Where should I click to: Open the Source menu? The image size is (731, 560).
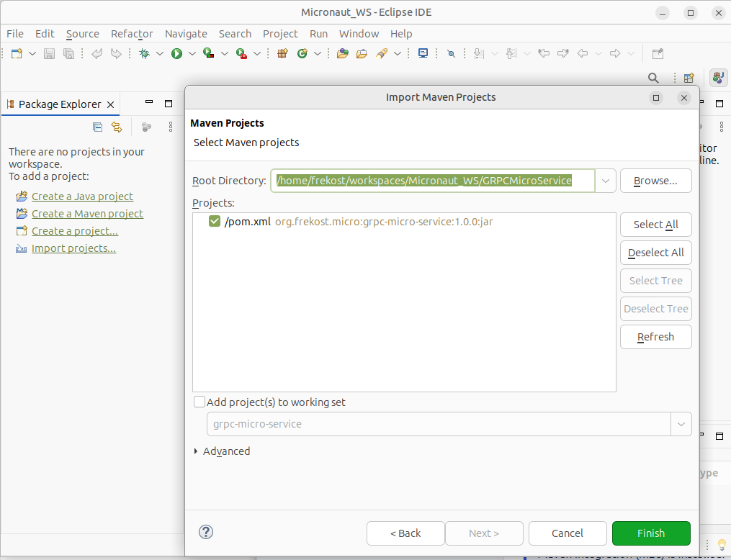[x=83, y=34]
